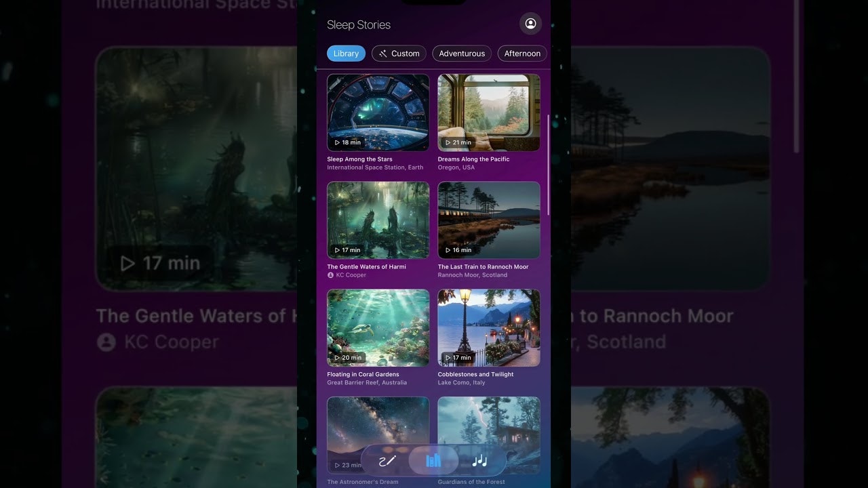The height and width of the screenshot is (488, 868).
Task: Click 'Lake Como, Italy' location text
Action: pyautogui.click(x=462, y=382)
